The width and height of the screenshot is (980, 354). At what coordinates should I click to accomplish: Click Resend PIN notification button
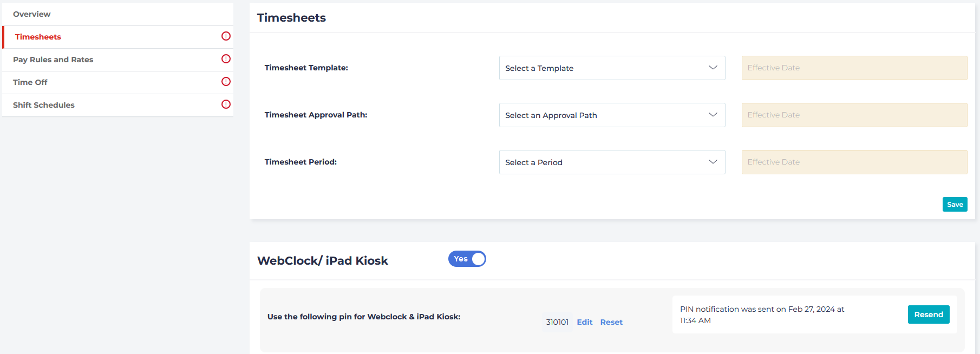(x=928, y=314)
